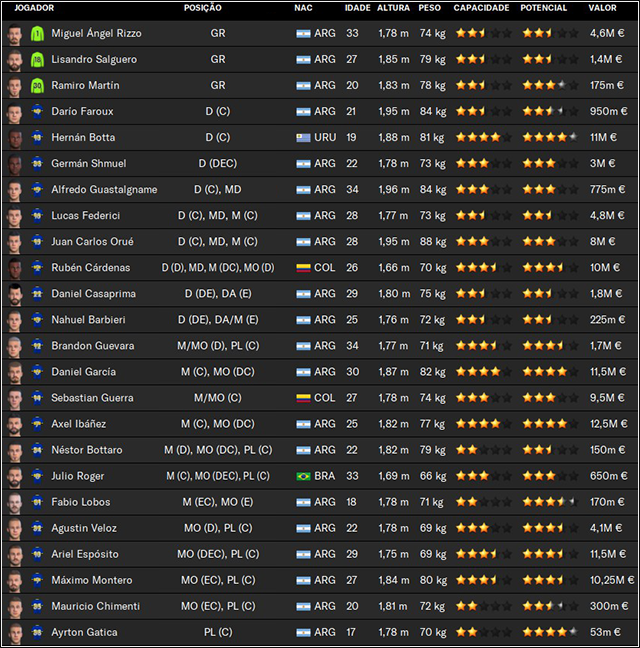Click Darío Faroux's blue shirt icon

pos(37,112)
